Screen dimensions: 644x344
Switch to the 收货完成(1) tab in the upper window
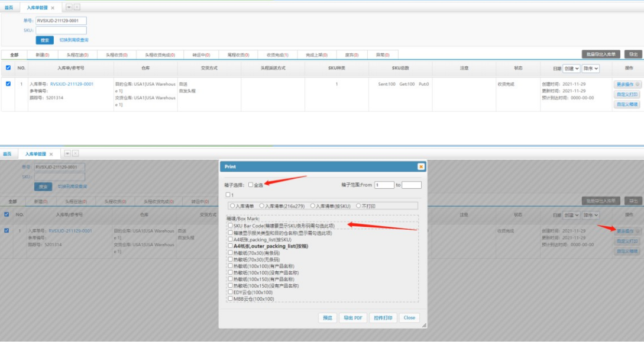tap(277, 54)
